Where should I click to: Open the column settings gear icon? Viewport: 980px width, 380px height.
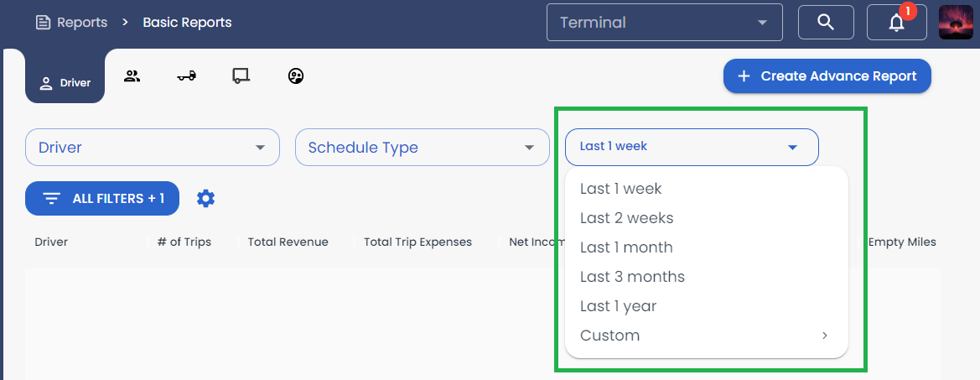tap(206, 199)
